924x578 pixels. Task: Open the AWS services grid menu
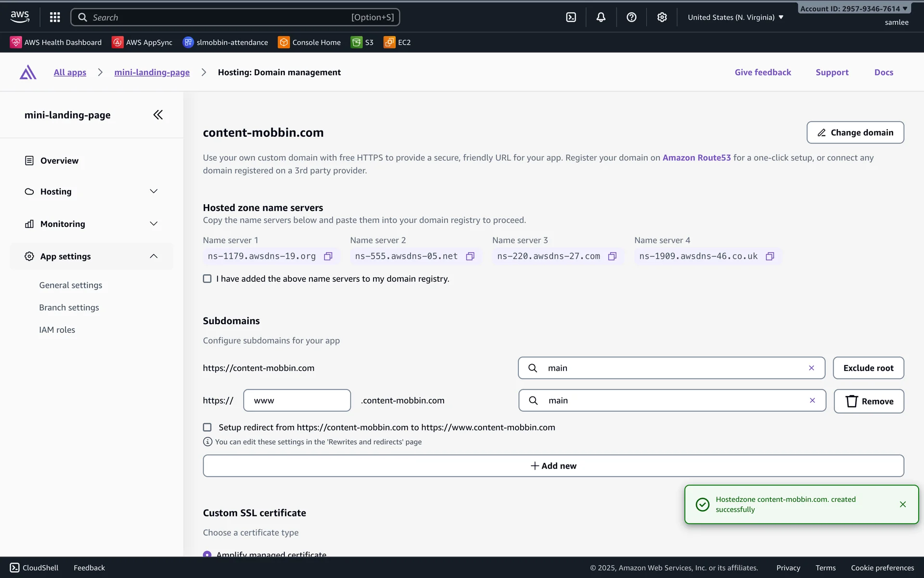pyautogui.click(x=55, y=17)
